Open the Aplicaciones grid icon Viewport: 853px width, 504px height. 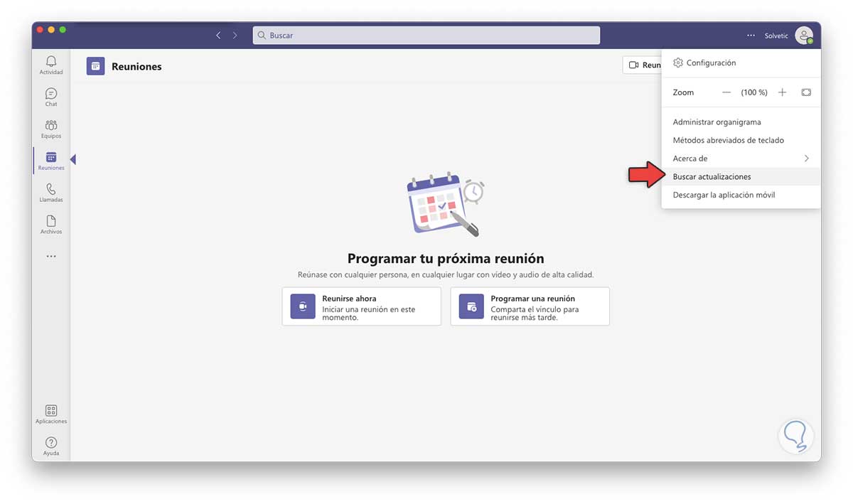click(51, 411)
